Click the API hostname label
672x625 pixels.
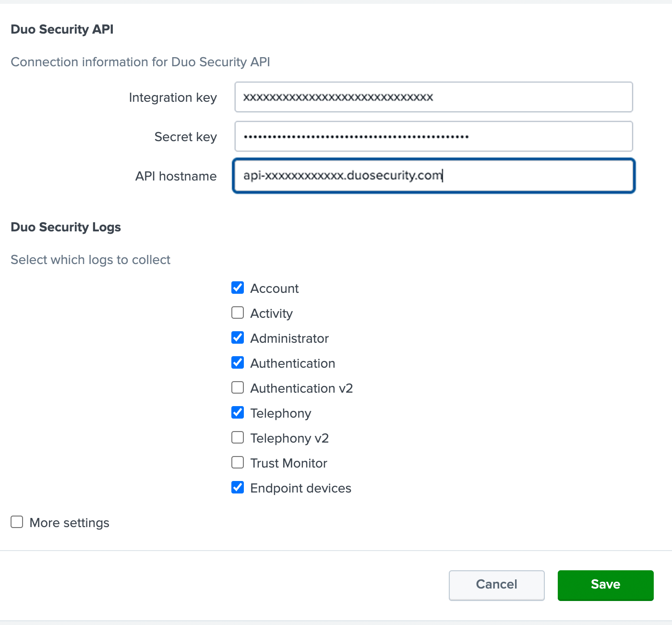[176, 176]
